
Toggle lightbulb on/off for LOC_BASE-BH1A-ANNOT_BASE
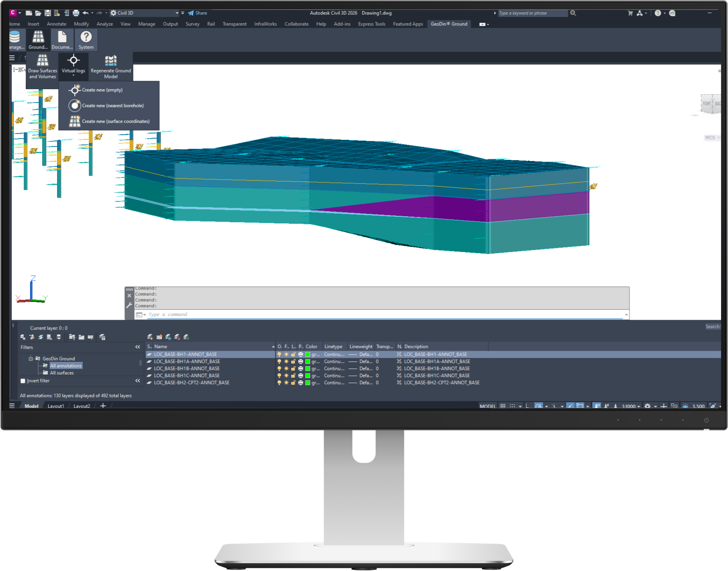279,362
